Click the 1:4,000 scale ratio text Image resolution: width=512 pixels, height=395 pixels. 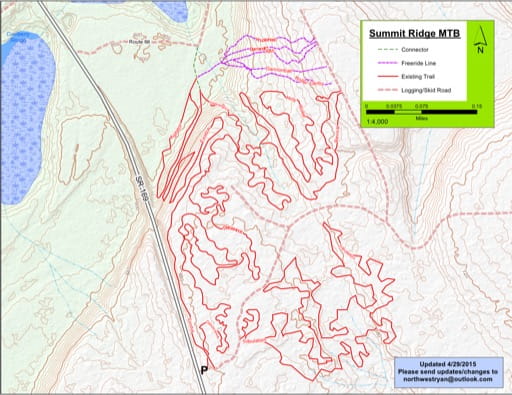377,122
